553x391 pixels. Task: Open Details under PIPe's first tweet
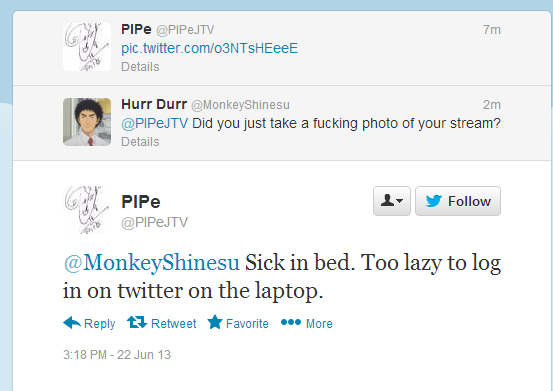point(140,67)
